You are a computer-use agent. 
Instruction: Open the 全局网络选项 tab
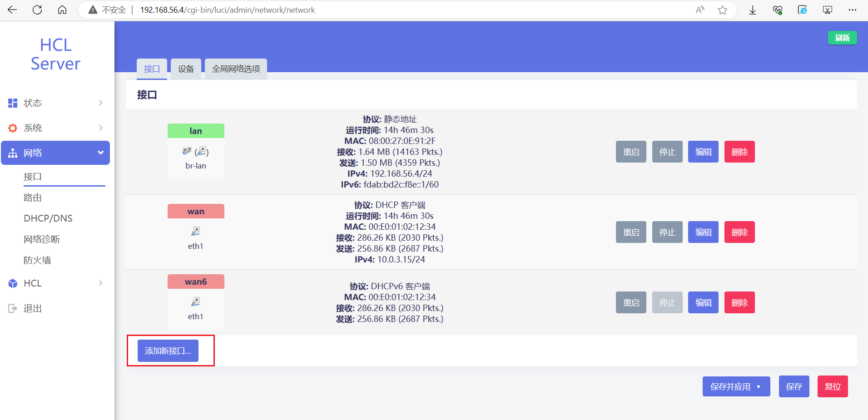pyautogui.click(x=235, y=69)
